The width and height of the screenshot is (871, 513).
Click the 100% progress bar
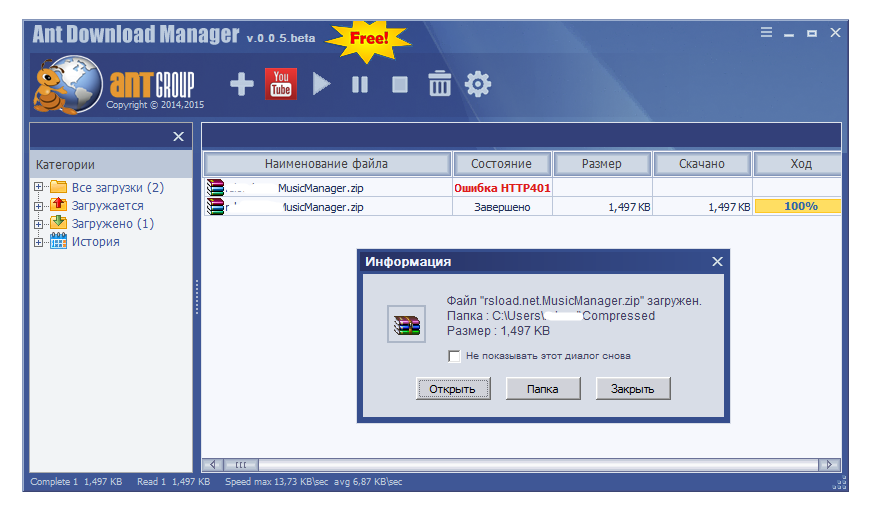point(798,207)
